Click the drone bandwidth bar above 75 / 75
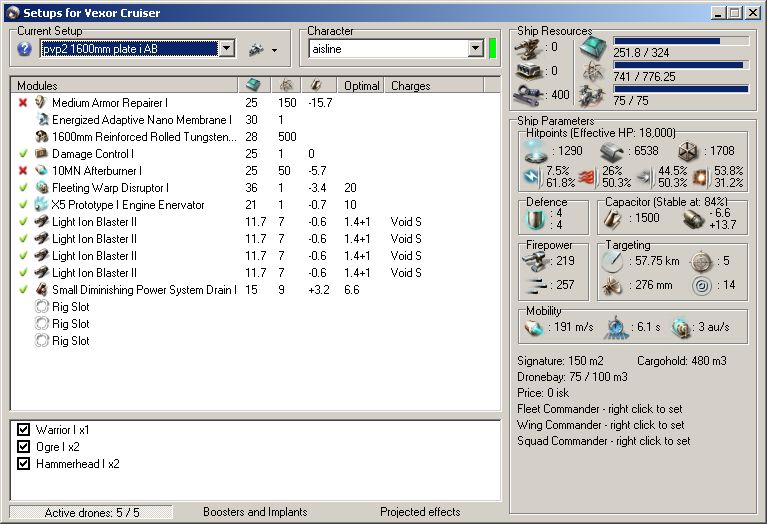Screen dimensions: 767x524 pyautogui.click(x=681, y=89)
